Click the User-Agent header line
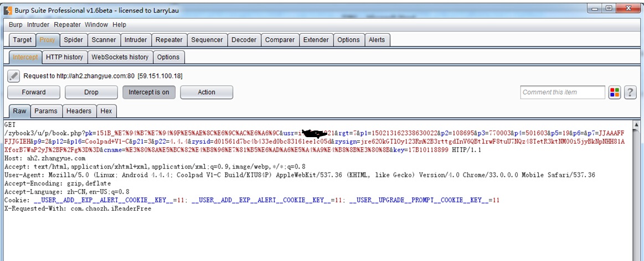Image resolution: width=644 pixels, height=261 pixels. (x=300, y=175)
